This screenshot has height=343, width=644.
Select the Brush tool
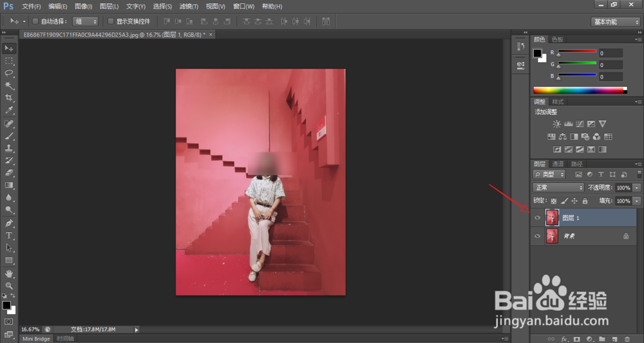point(8,136)
